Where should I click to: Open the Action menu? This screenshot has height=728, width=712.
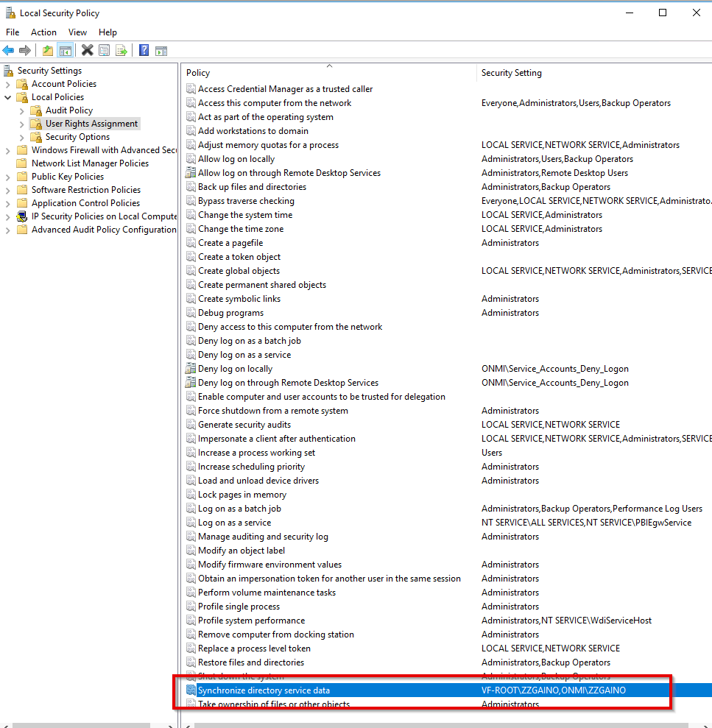pos(43,32)
